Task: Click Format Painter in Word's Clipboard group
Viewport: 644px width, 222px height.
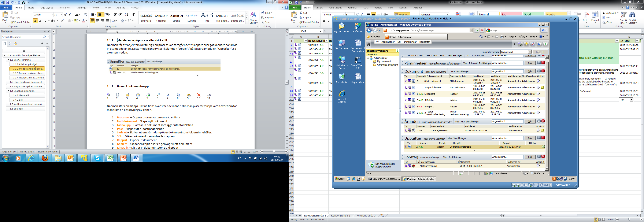Action: [21, 22]
